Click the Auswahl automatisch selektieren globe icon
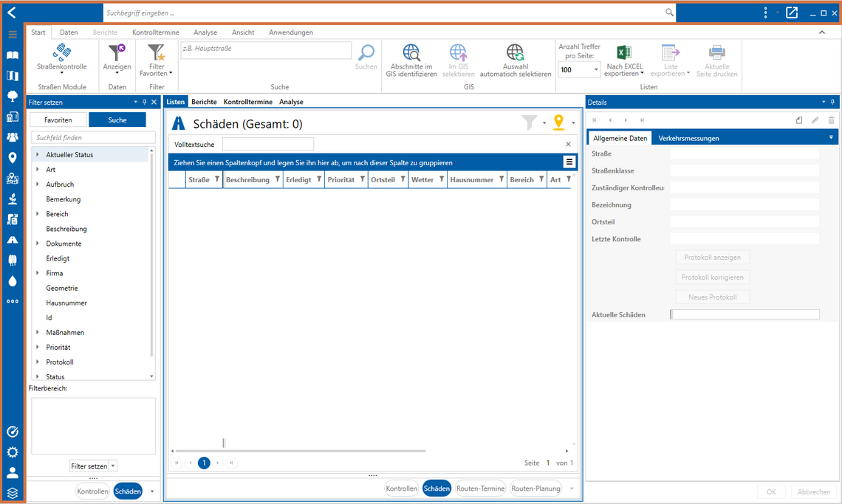 [515, 52]
